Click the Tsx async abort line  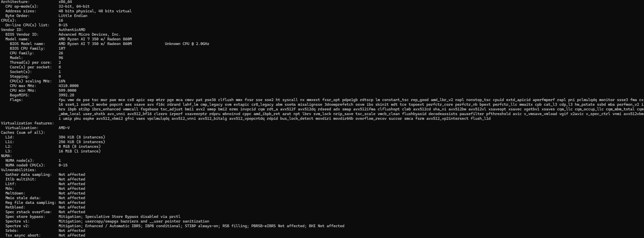click(x=45, y=235)
